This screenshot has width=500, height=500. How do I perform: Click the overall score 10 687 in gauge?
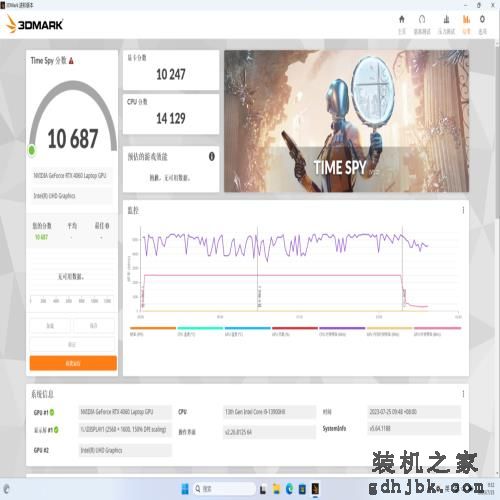[73, 139]
